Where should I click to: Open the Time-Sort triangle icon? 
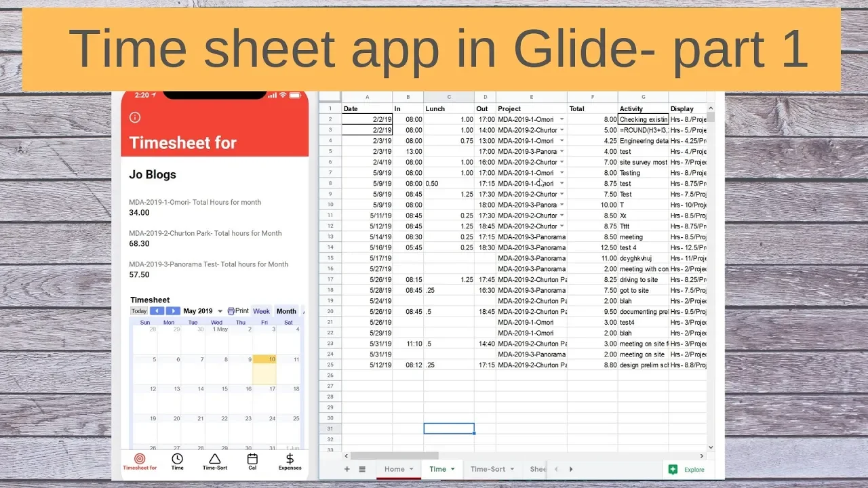(214, 459)
